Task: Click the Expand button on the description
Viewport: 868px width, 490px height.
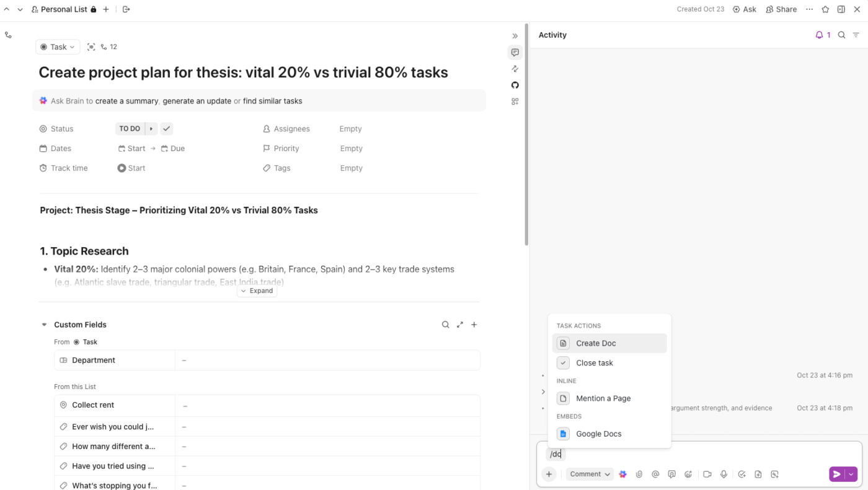Action: click(x=257, y=291)
